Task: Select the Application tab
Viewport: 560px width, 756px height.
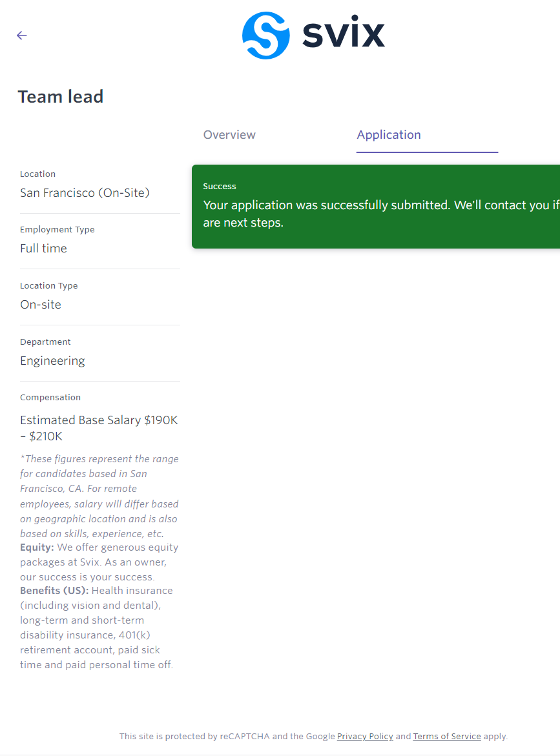Action: (389, 135)
